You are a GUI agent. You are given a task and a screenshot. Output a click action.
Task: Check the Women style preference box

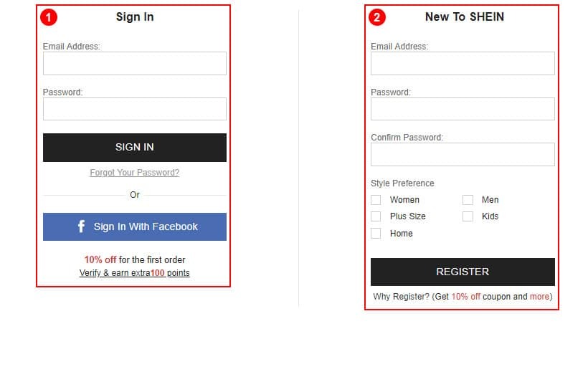[376, 200]
